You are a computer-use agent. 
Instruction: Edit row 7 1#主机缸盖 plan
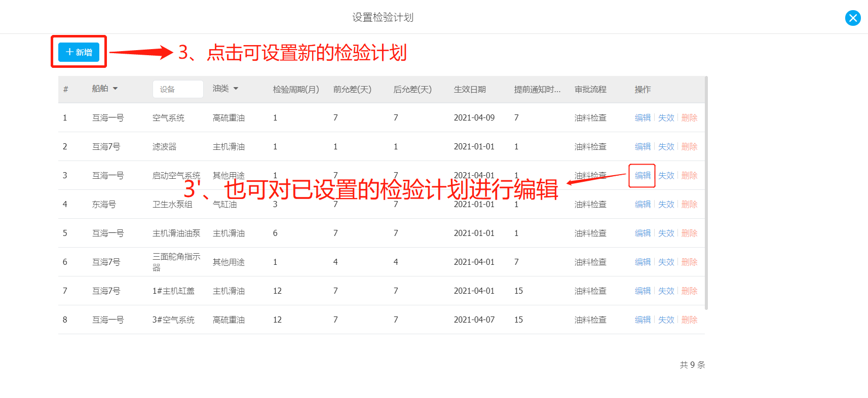click(x=643, y=291)
